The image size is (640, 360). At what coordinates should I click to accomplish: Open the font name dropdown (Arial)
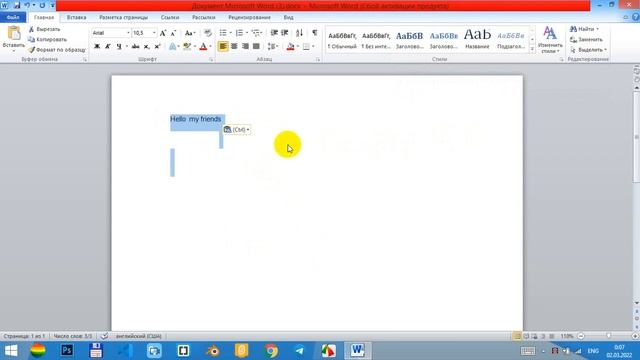128,33
